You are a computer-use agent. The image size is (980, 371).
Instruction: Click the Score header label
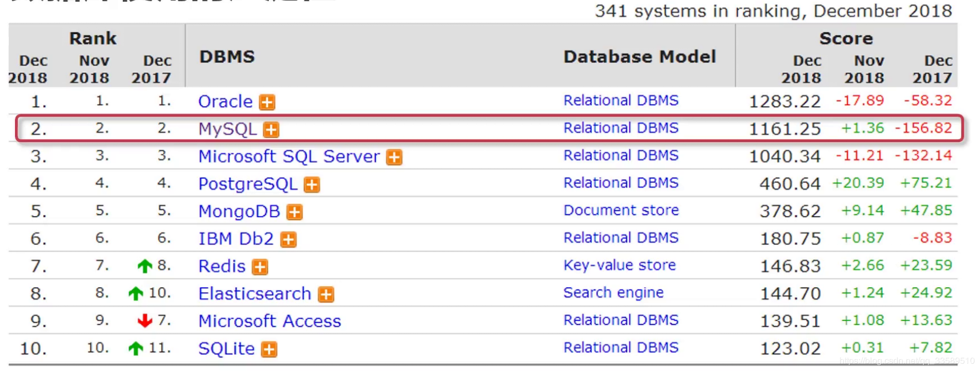coord(846,38)
